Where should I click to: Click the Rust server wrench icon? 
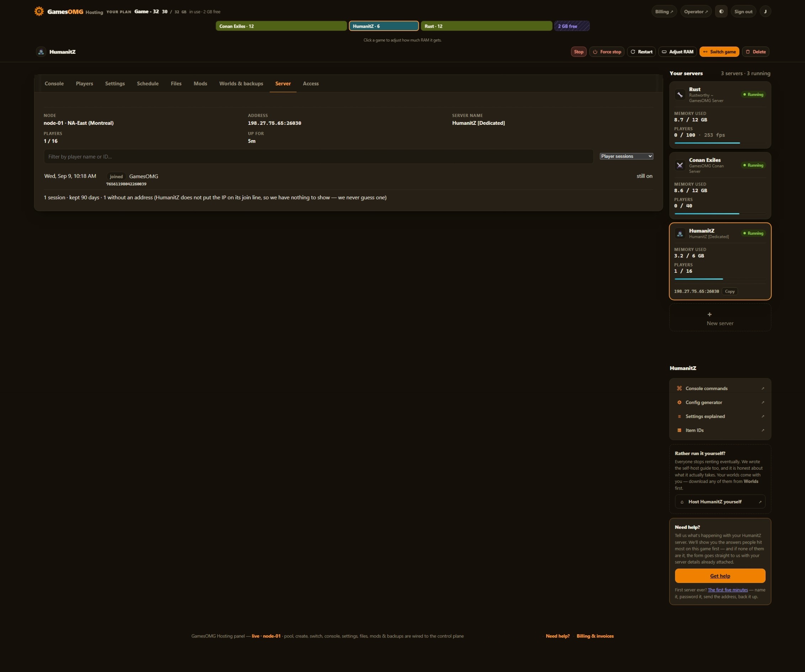pyautogui.click(x=679, y=95)
